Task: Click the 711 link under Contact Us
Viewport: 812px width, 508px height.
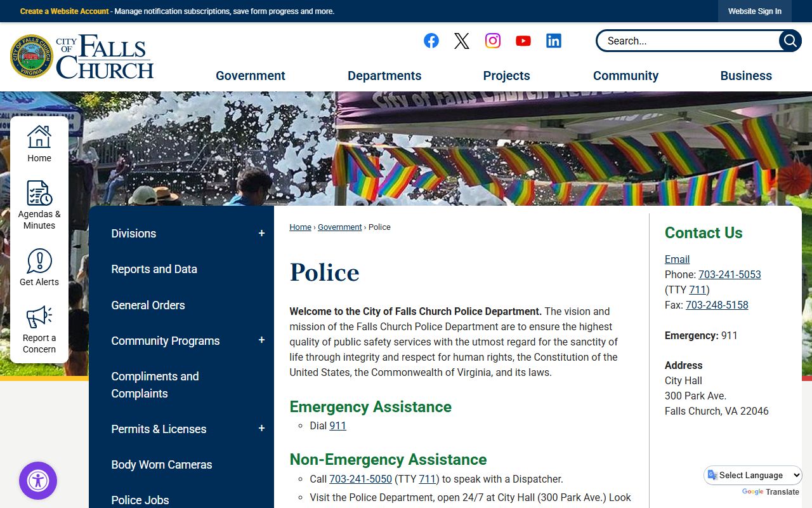Action: point(698,290)
